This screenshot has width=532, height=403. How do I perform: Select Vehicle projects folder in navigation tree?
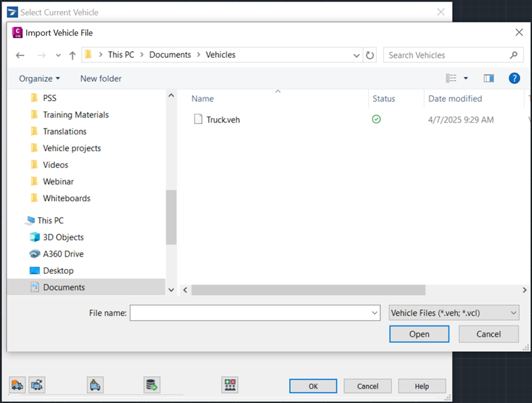pyautogui.click(x=71, y=148)
